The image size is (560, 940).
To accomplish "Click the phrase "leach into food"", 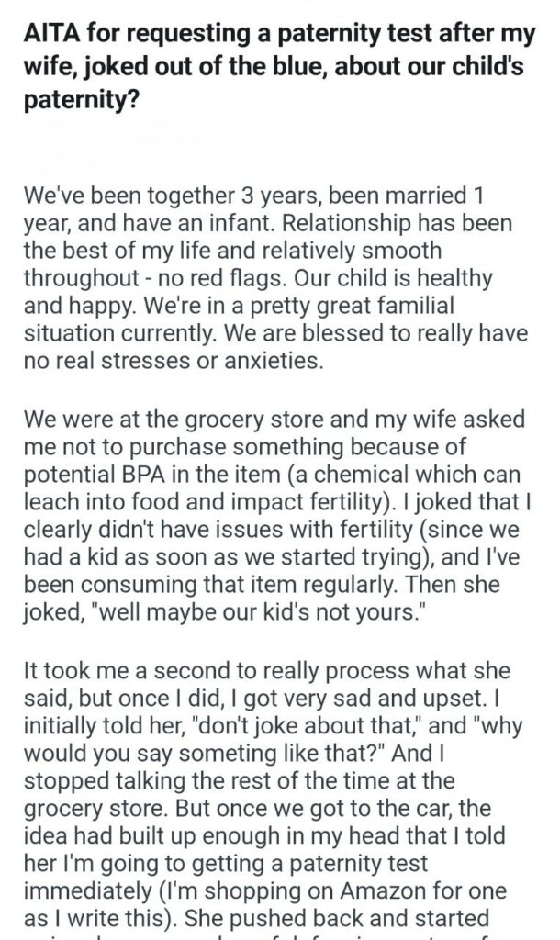I will 96,498.
